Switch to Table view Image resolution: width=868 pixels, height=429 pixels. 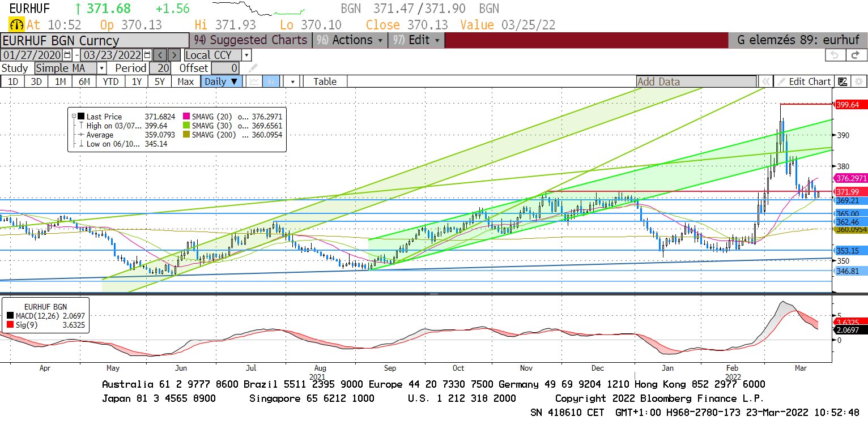(325, 81)
